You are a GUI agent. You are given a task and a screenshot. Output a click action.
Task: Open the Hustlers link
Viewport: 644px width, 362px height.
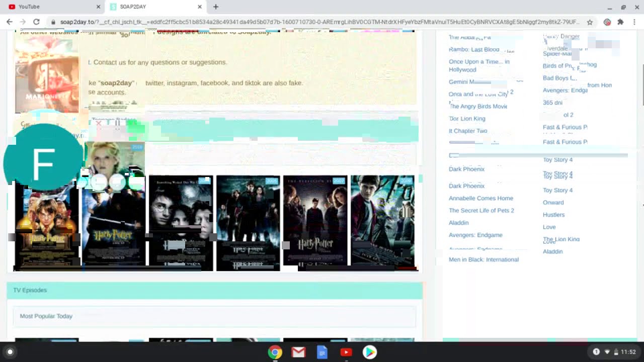click(x=553, y=215)
